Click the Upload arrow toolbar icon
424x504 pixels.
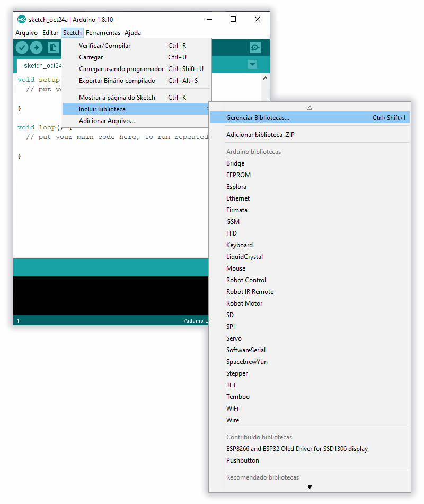[x=36, y=48]
